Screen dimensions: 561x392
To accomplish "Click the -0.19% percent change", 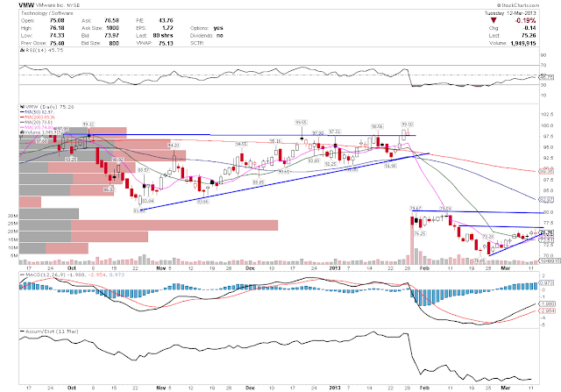I will 525,21.
